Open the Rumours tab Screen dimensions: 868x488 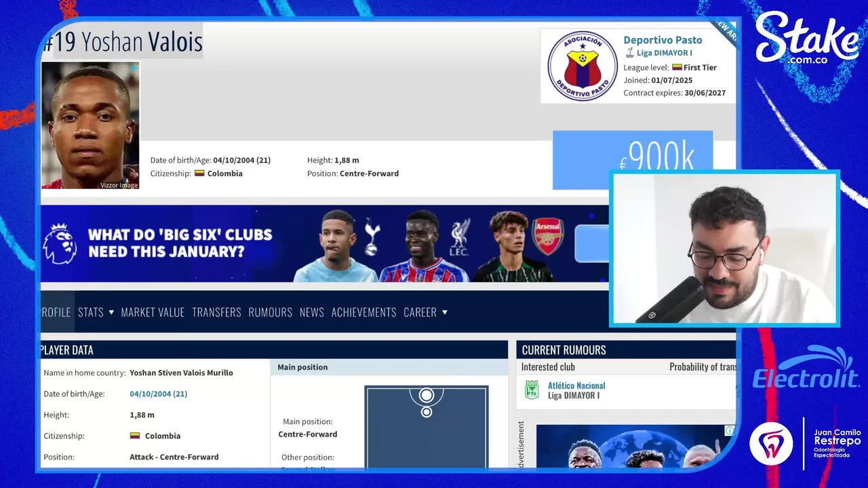(270, 312)
